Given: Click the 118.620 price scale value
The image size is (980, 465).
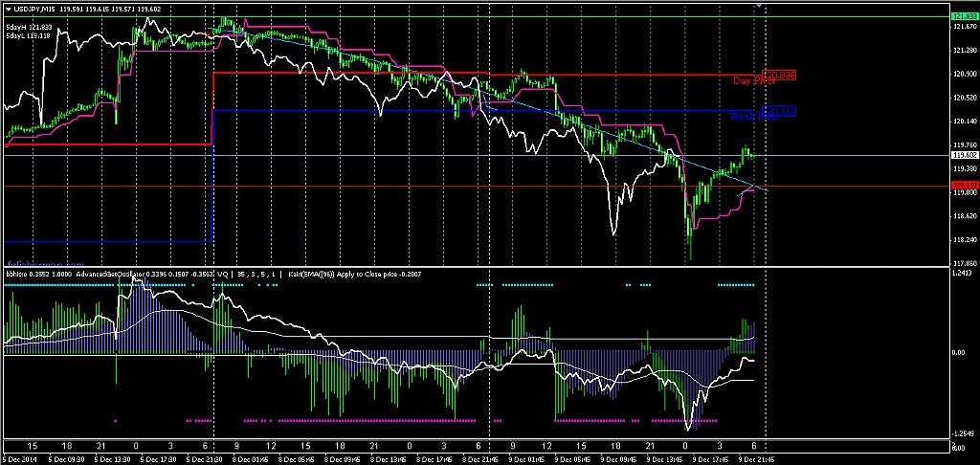Looking at the screenshot, I should coord(965,216).
